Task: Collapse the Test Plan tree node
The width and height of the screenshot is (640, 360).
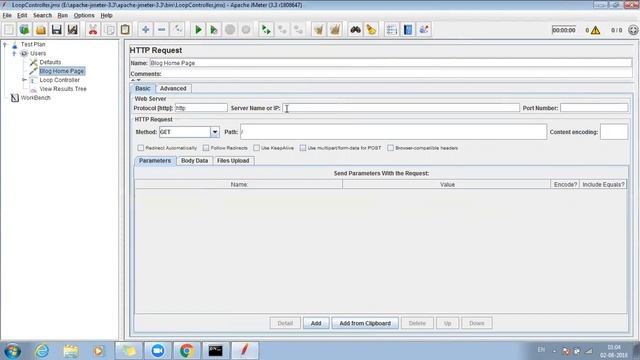Action: coord(5,44)
